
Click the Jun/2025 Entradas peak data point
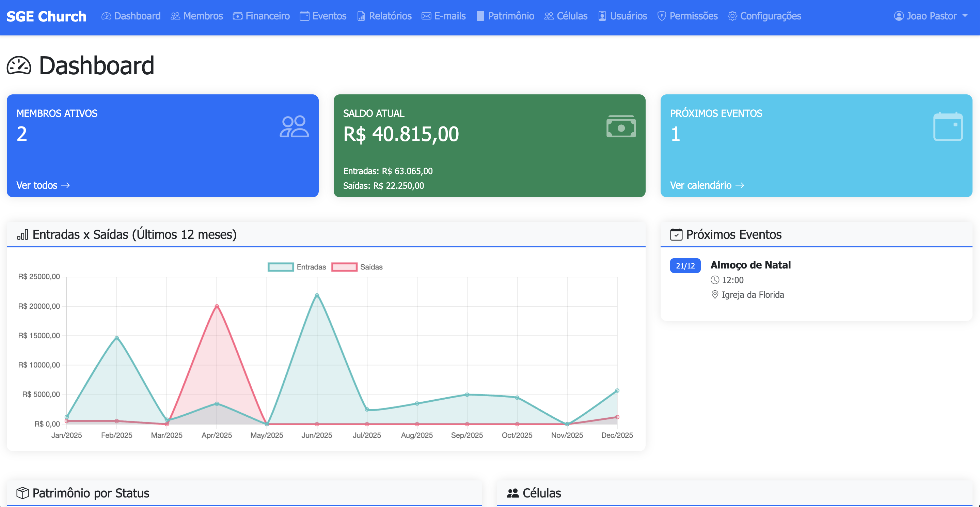click(x=317, y=295)
